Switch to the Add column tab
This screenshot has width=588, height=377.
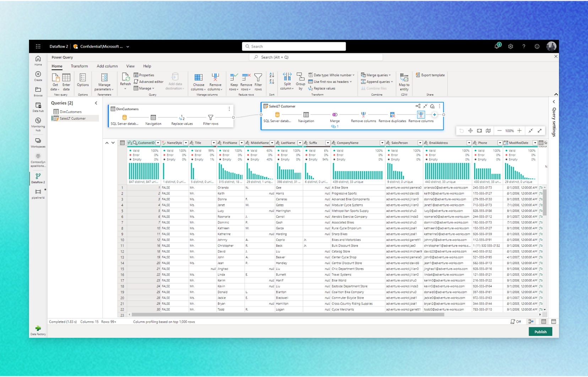tap(107, 66)
